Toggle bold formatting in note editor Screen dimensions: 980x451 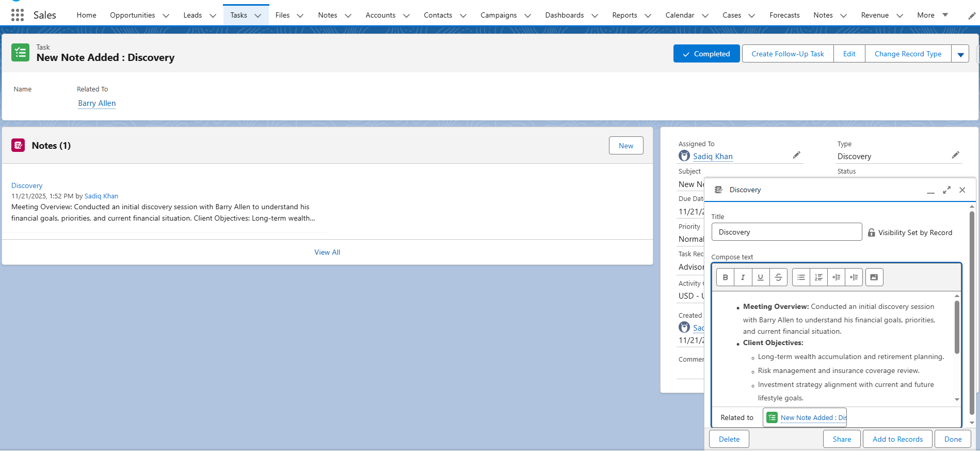[725, 277]
